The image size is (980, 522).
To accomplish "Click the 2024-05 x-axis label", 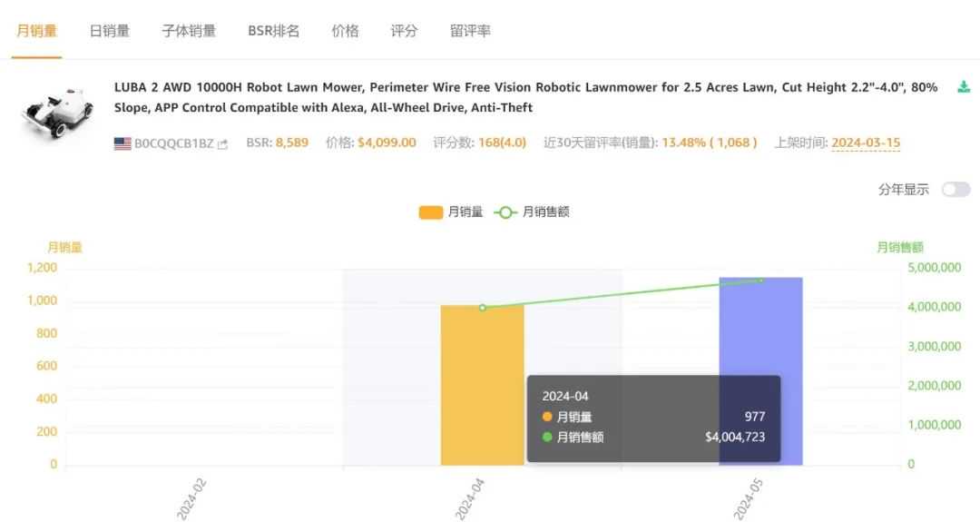I will (748, 499).
